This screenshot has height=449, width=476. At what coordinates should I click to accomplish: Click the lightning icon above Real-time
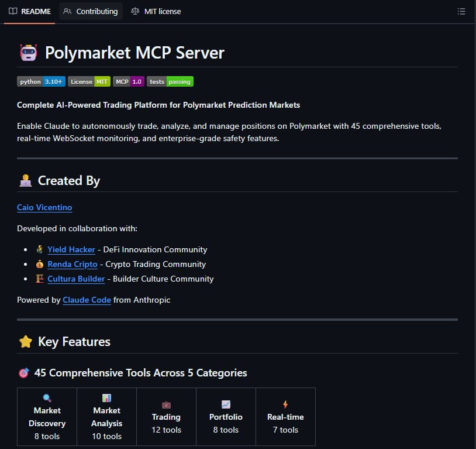pos(285,405)
